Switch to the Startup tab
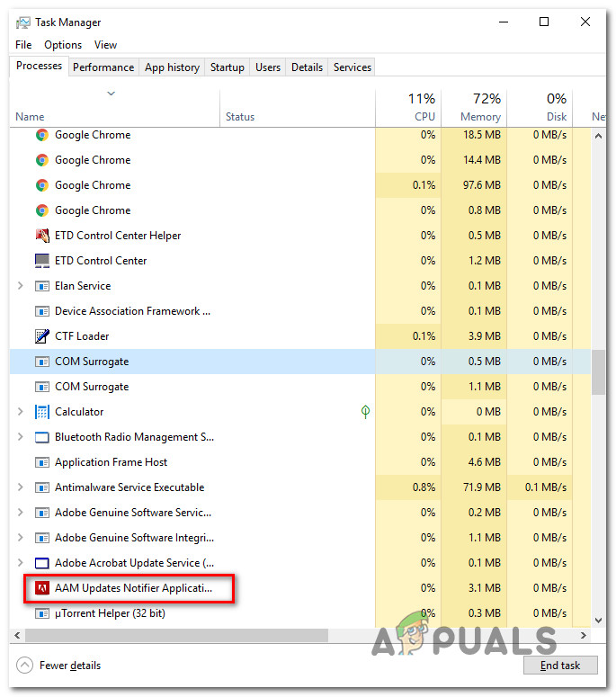 pyautogui.click(x=228, y=67)
